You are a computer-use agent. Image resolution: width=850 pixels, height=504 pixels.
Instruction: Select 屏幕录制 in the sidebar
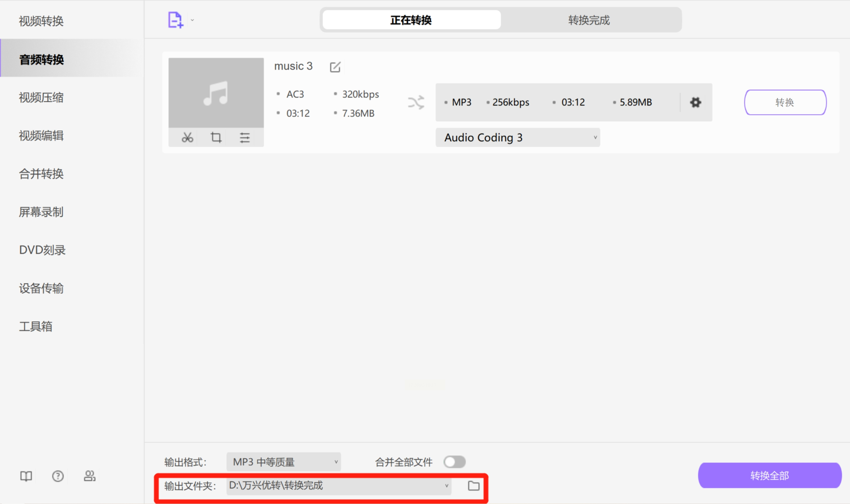coord(41,212)
